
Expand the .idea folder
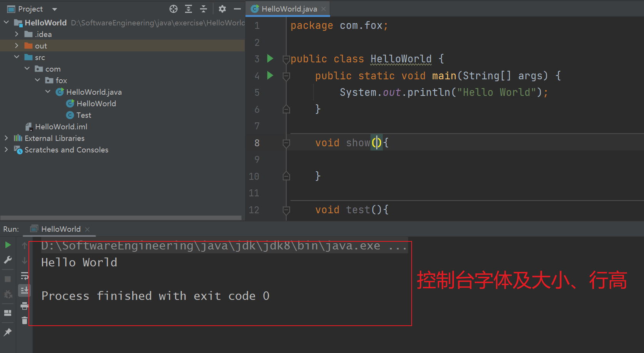pyautogui.click(x=17, y=34)
